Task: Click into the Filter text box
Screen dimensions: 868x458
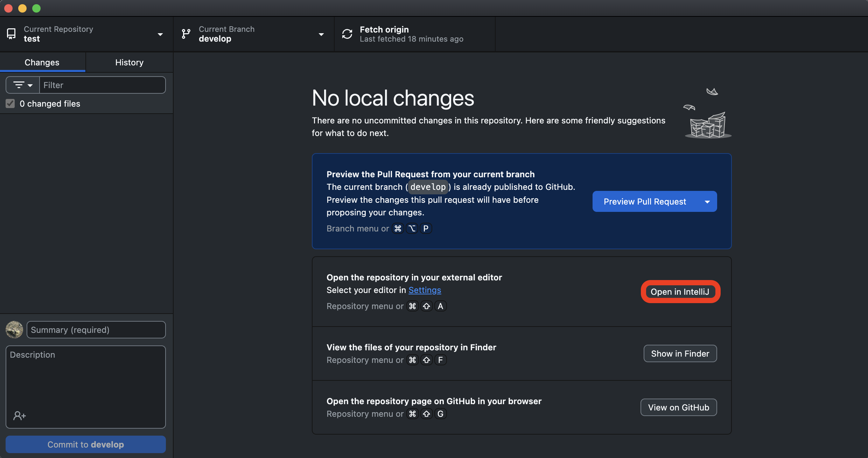Action: coord(102,85)
